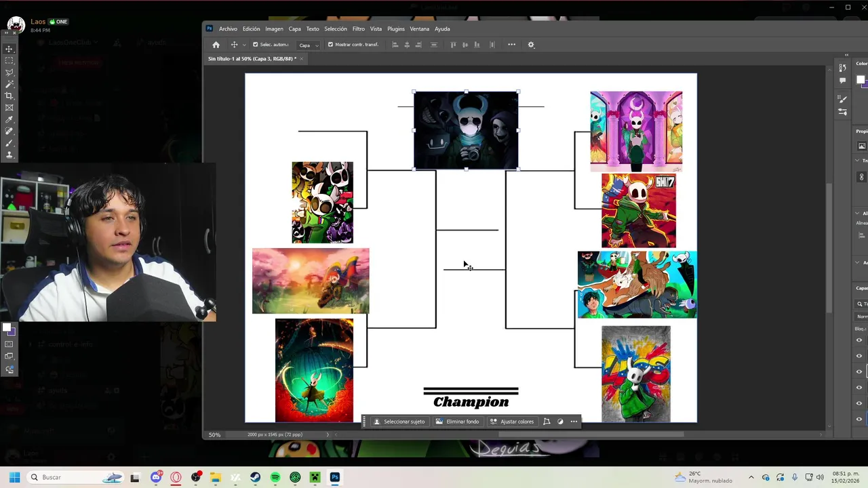Open Move tool preset picker arrow

pyautogui.click(x=244, y=45)
